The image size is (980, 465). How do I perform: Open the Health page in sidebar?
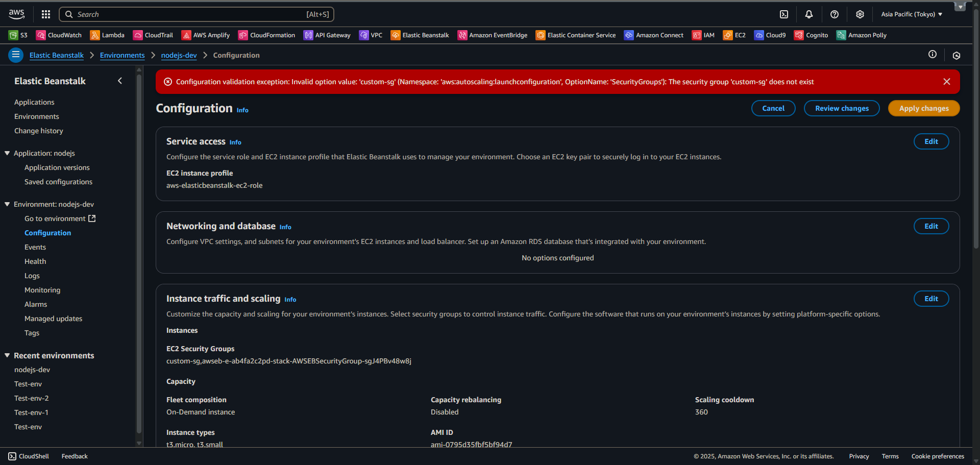[x=35, y=261]
